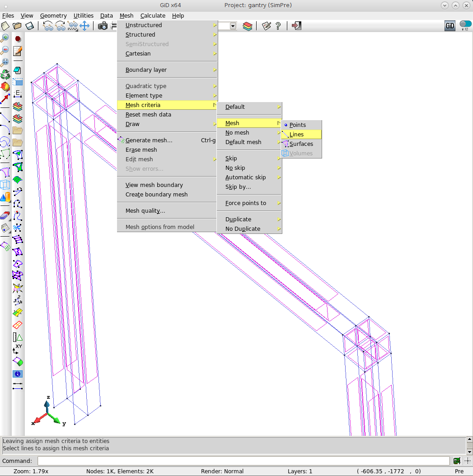Open the layers stack icon in top toolbar
Image resolution: width=473 pixels, height=476 pixels.
coord(247,26)
